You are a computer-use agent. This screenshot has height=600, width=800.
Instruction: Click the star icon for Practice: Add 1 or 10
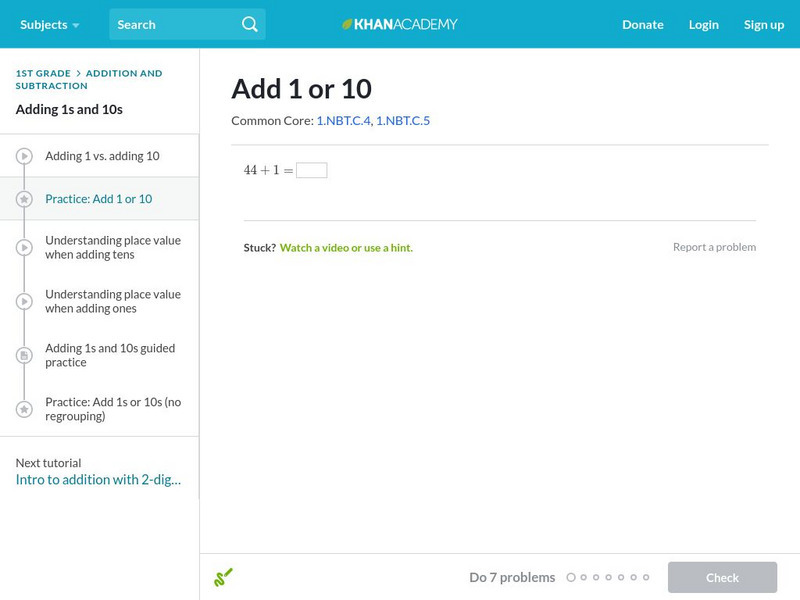coord(24,198)
